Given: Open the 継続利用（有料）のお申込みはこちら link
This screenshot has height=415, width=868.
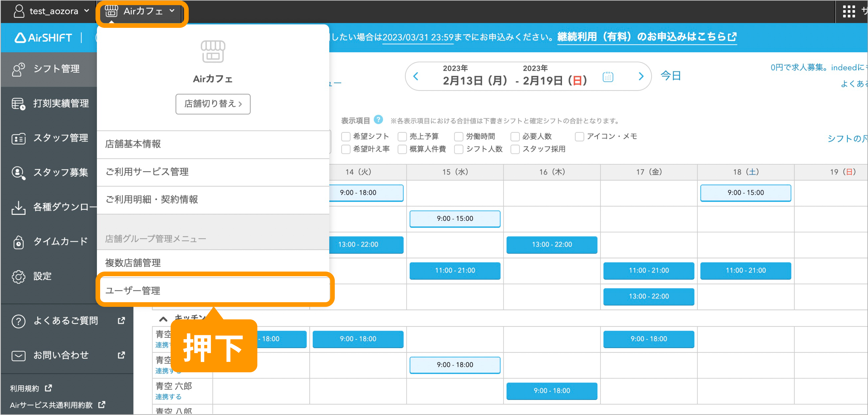Looking at the screenshot, I should (647, 36).
